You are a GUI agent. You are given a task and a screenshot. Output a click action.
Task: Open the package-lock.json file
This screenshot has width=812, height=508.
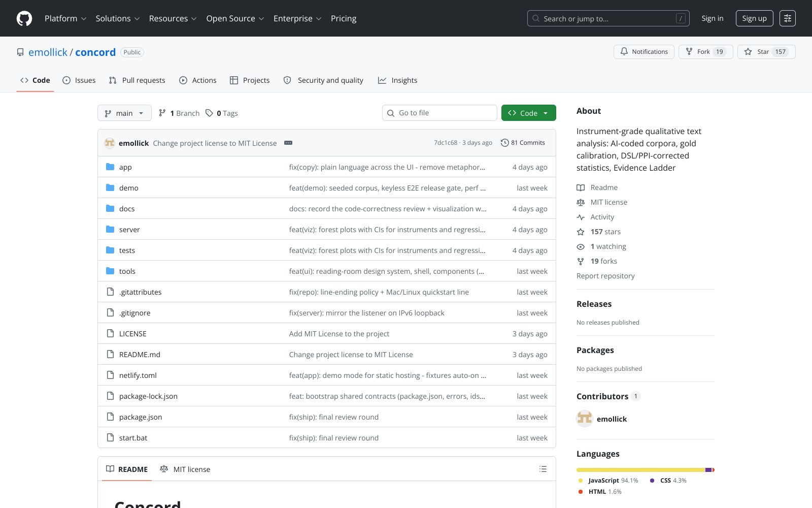[148, 396]
